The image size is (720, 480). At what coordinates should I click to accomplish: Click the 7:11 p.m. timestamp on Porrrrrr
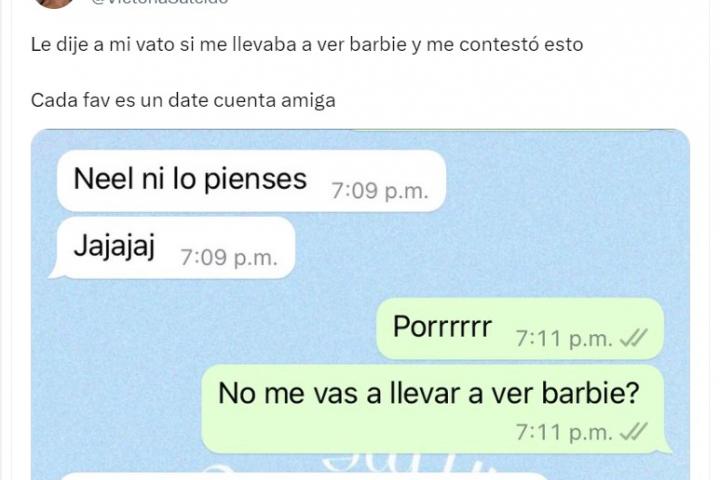564,339
